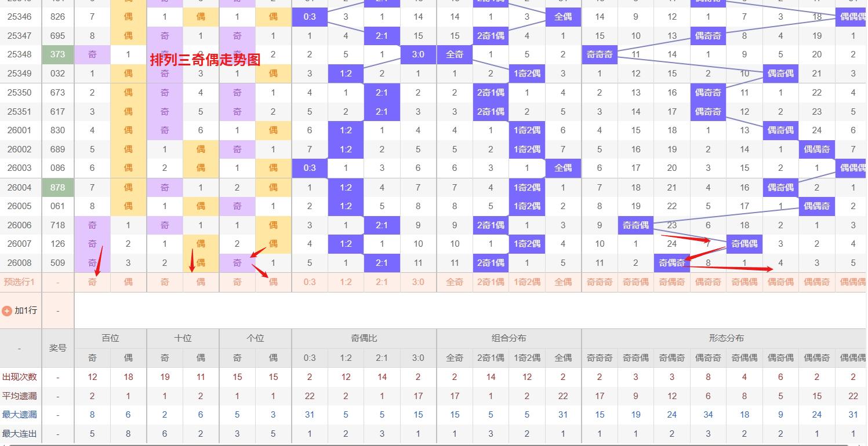Click the 形态分布 column group header
The image size is (868, 446).
point(726,338)
